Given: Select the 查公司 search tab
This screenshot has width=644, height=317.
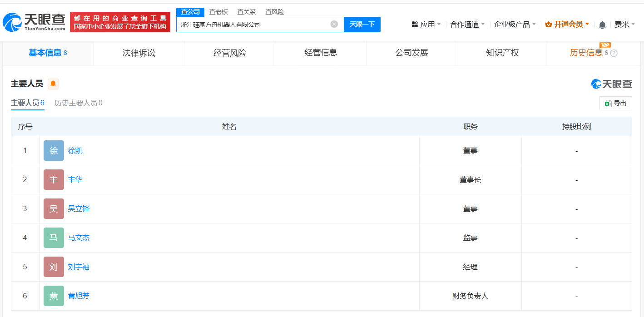Looking at the screenshot, I should click(190, 12).
